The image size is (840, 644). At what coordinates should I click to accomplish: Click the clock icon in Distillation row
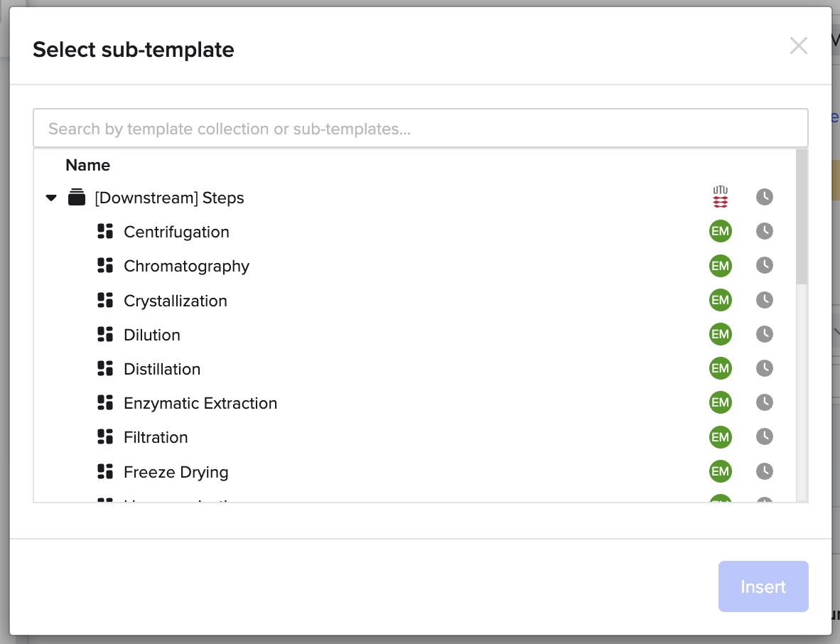765,369
